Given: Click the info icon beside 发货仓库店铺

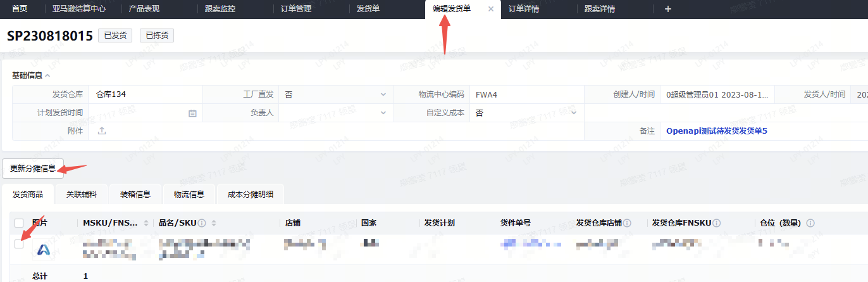Looking at the screenshot, I should (627, 223).
